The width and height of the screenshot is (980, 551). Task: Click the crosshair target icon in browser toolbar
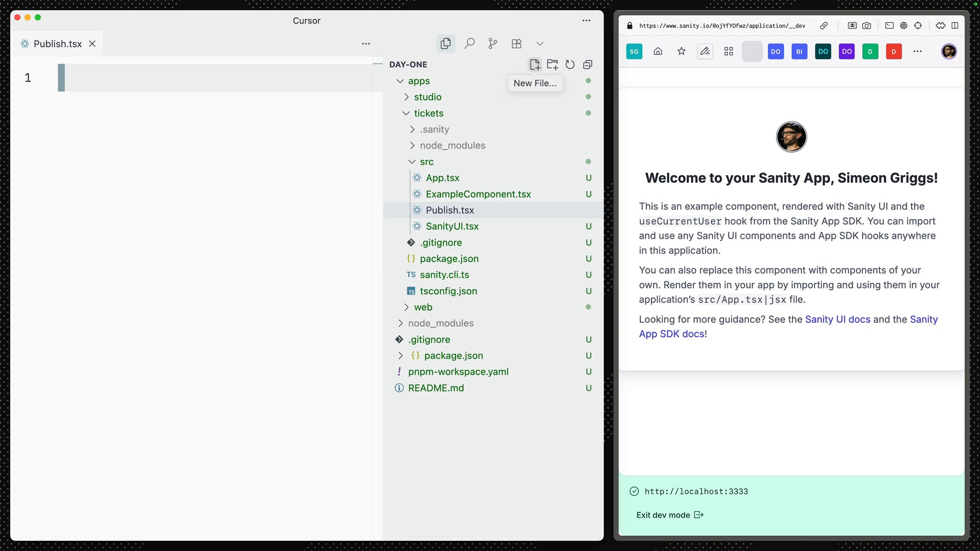(x=918, y=26)
